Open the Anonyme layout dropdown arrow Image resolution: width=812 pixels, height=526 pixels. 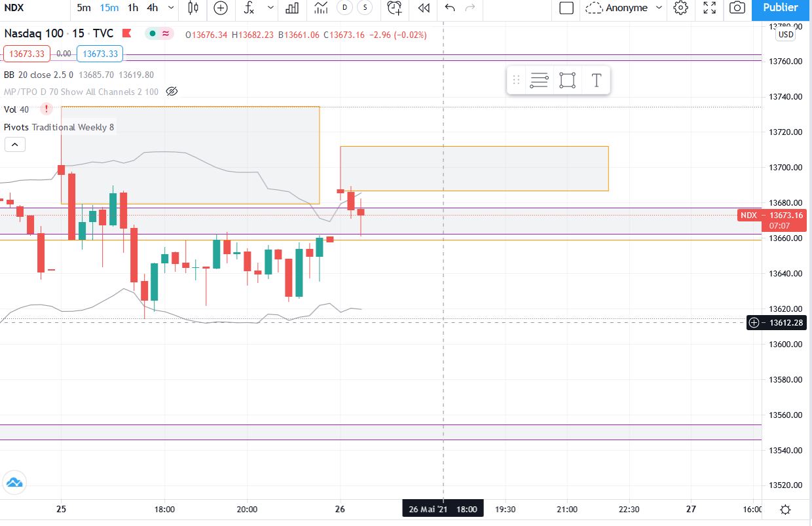point(659,8)
